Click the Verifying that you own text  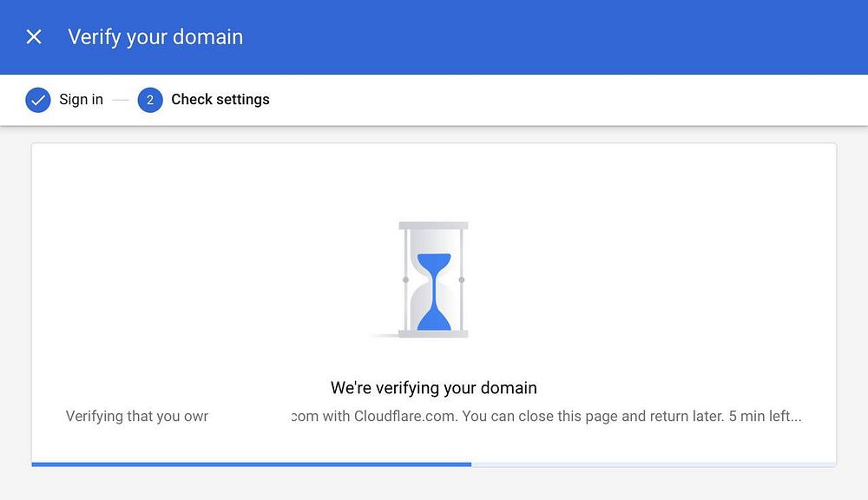coord(137,417)
